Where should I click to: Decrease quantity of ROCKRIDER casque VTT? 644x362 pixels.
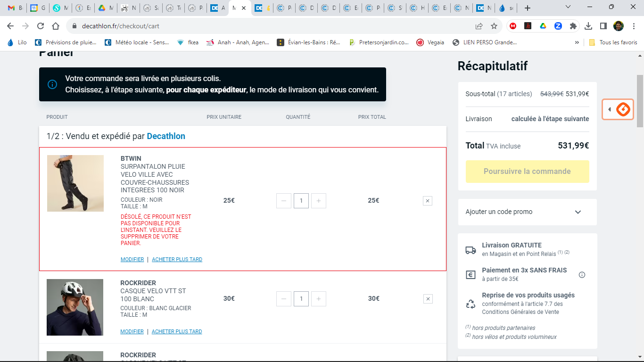point(284,299)
